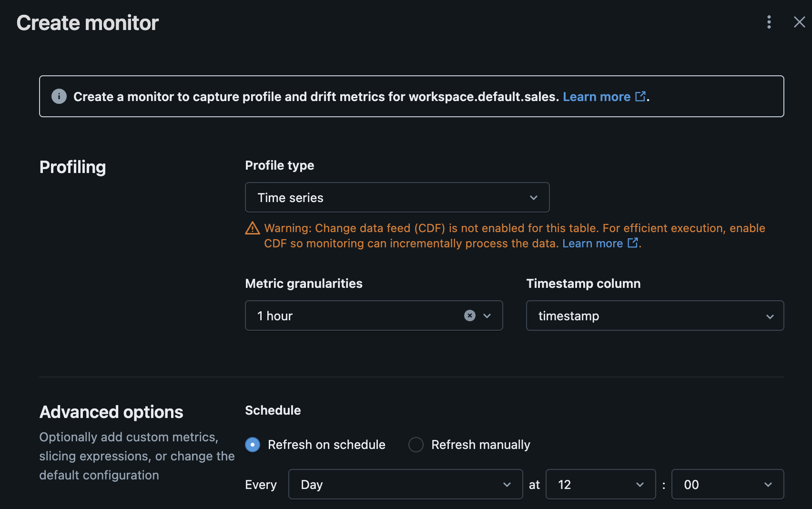Clear the 1 hour granularity selection
The width and height of the screenshot is (812, 509).
point(470,316)
